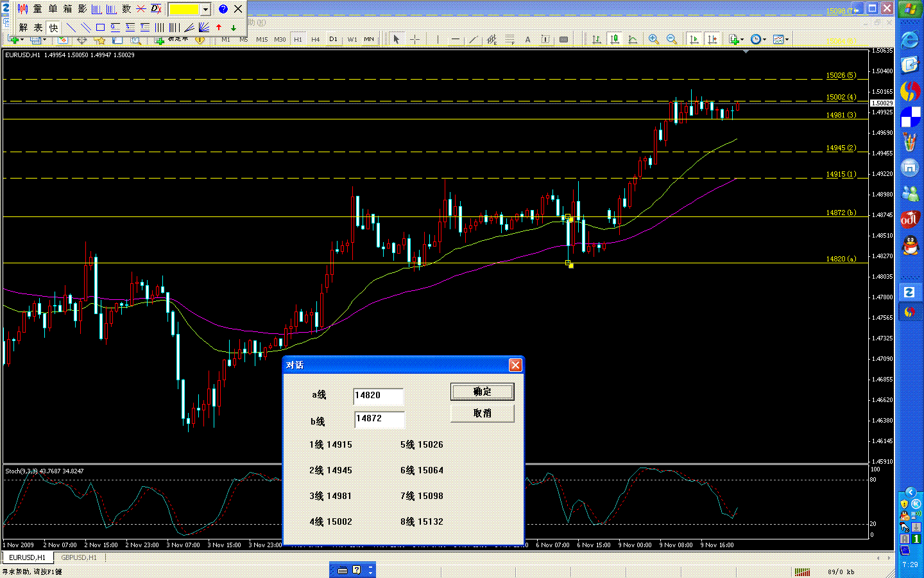
Task: Select the vertical line drawing tool
Action: (438, 40)
